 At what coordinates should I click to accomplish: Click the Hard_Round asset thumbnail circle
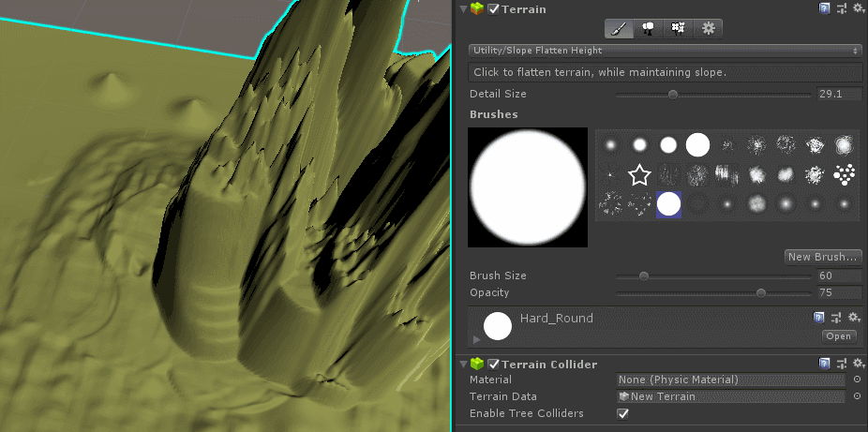click(x=497, y=326)
